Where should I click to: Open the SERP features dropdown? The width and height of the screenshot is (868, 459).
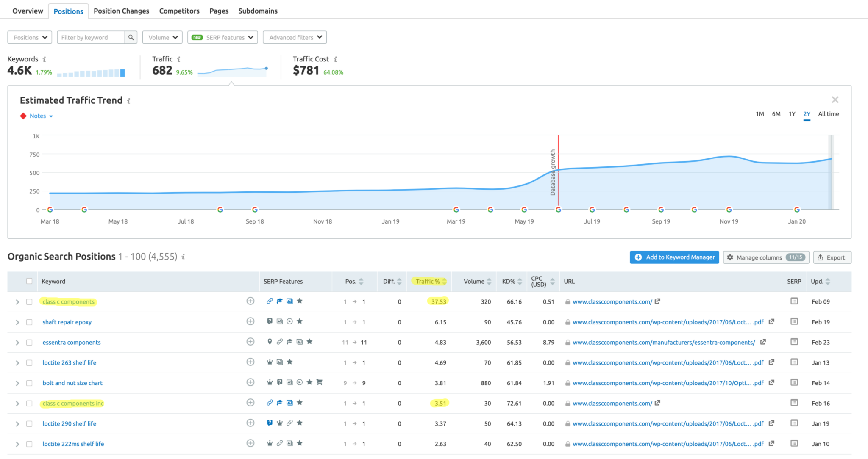[x=223, y=37]
